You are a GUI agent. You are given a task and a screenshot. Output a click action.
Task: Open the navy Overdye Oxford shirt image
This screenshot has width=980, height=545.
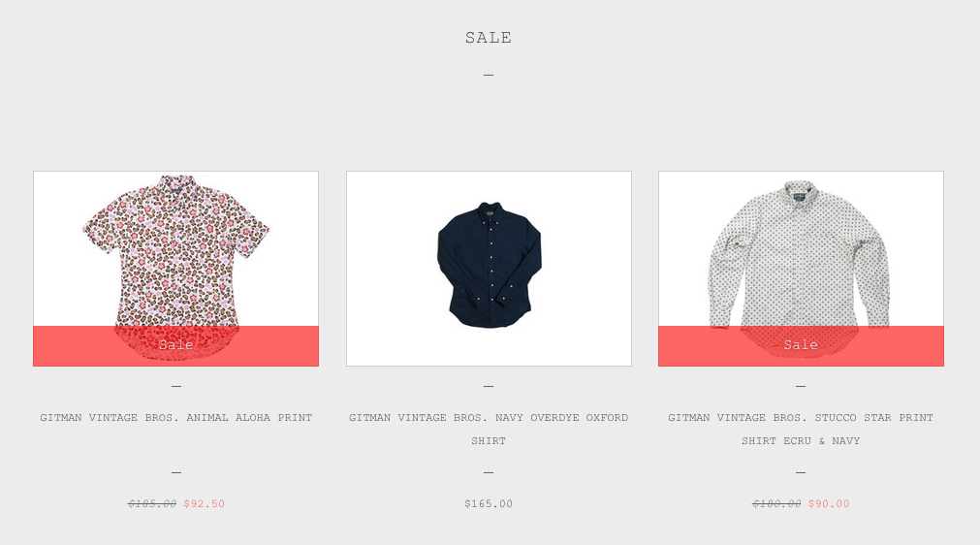pos(489,268)
